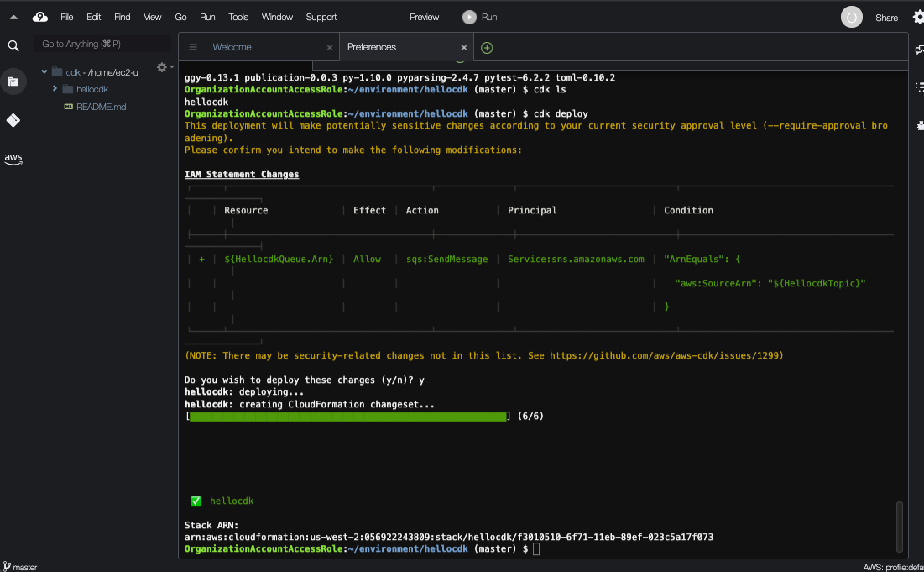Show the Environment file tree panel icon

tap(13, 81)
